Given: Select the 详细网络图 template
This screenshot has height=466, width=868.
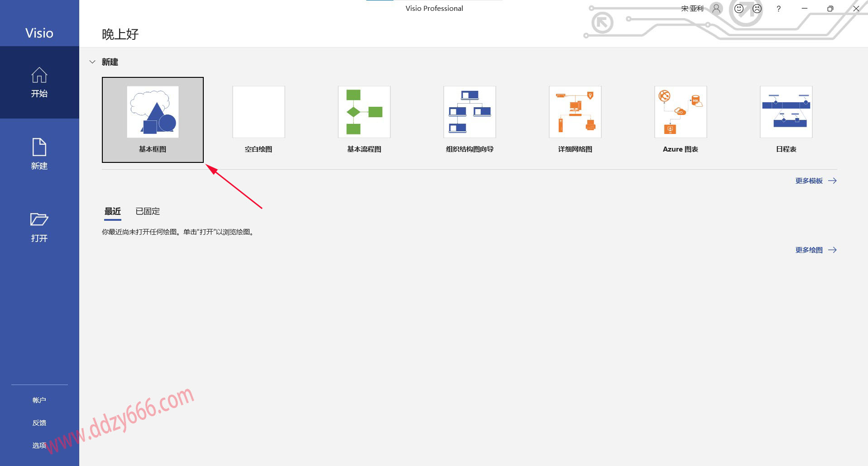Looking at the screenshot, I should pyautogui.click(x=575, y=112).
